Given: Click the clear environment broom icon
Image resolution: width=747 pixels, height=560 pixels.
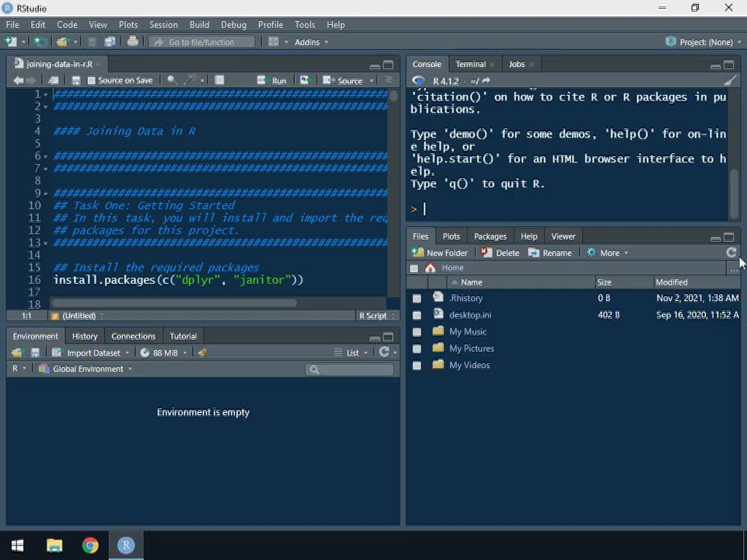Looking at the screenshot, I should pos(202,352).
